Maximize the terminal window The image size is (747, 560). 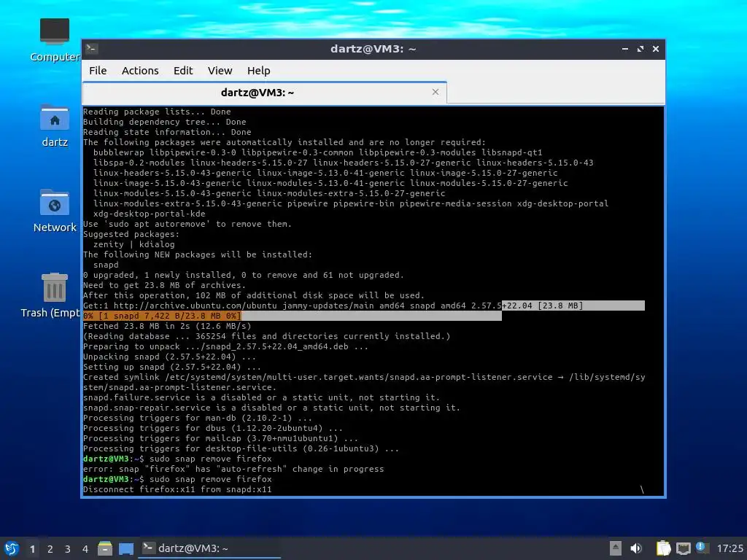pyautogui.click(x=640, y=49)
